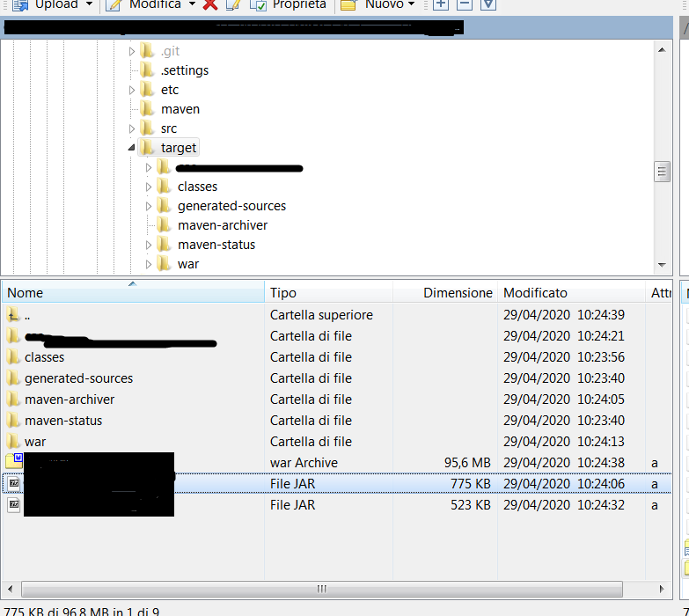Sort by the Nome column header
The width and height of the screenshot is (689, 616).
click(x=132, y=292)
